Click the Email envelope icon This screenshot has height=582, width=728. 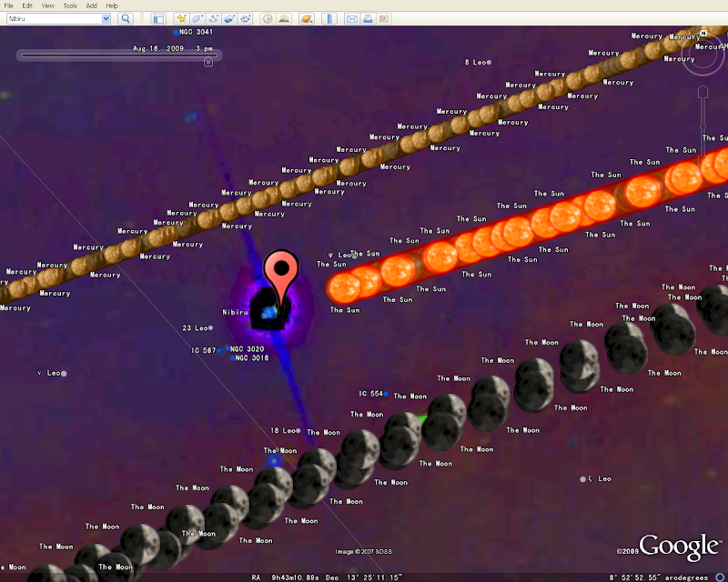352,18
